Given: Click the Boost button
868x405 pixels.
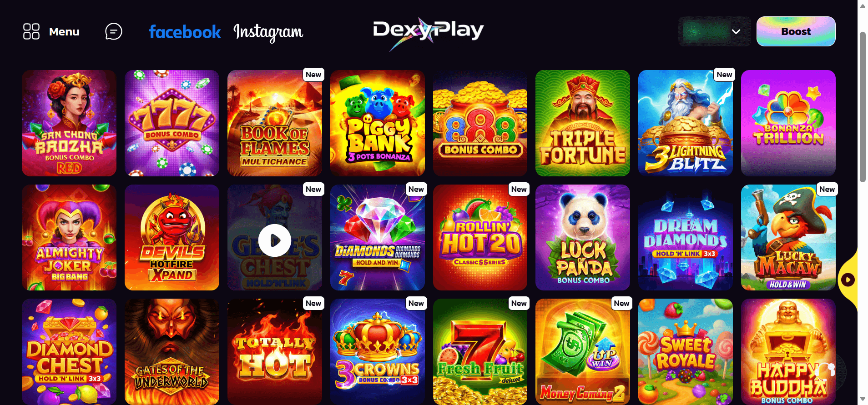Looking at the screenshot, I should pyautogui.click(x=796, y=31).
